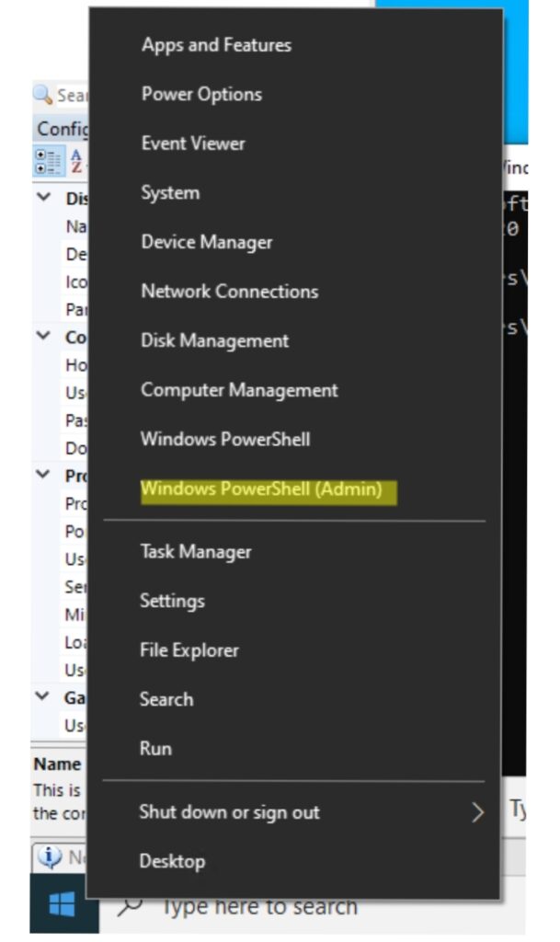Expand Shut down or sign out submenu arrow
The image size is (560, 942).
[x=477, y=813]
